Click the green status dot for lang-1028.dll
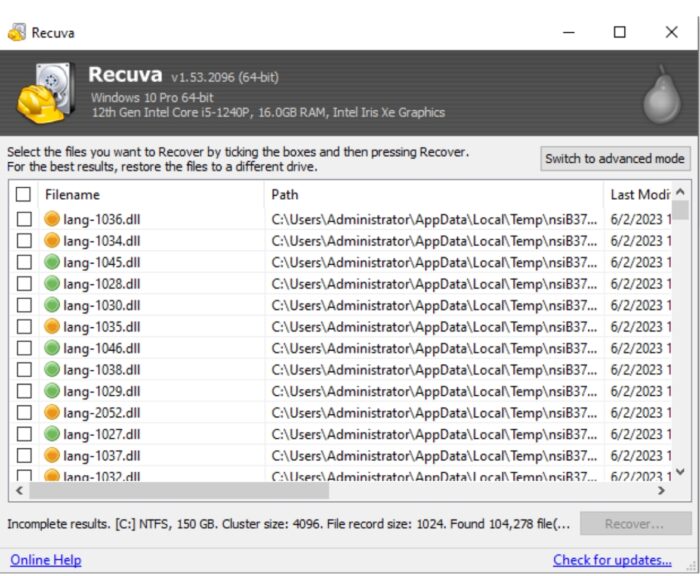The image size is (700, 576). tap(52, 283)
